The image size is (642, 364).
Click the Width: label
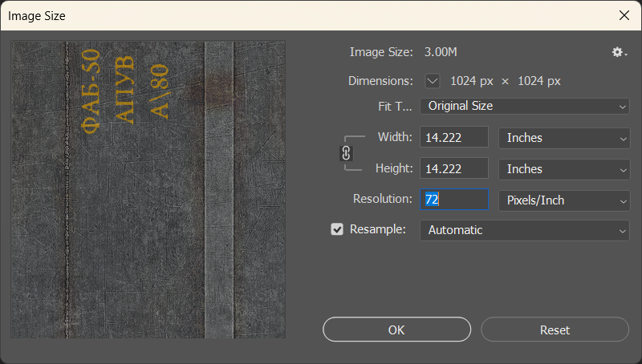pos(395,137)
